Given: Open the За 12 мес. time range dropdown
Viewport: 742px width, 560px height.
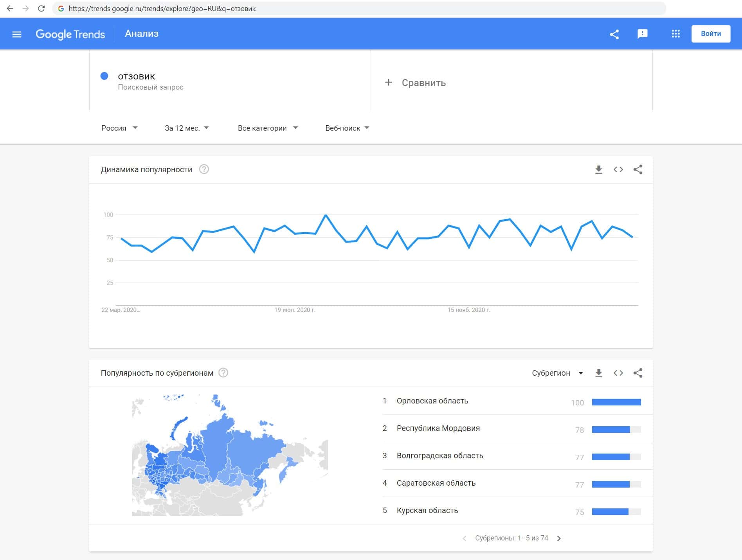Looking at the screenshot, I should click(x=187, y=128).
